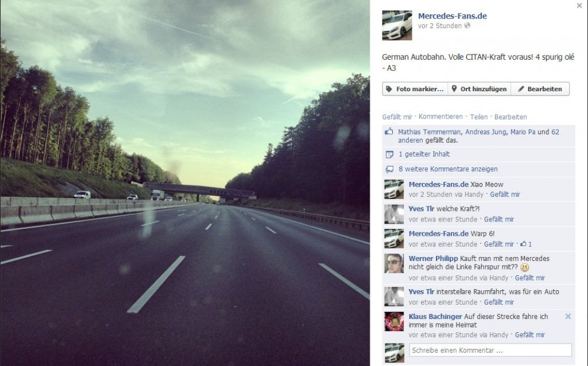Delete Klaus Bachinger's comment with X icon

(x=568, y=317)
